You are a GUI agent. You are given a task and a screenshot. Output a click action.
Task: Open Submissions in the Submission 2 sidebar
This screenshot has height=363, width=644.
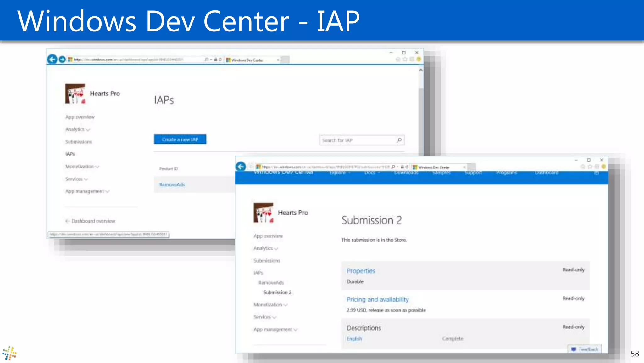point(267,261)
